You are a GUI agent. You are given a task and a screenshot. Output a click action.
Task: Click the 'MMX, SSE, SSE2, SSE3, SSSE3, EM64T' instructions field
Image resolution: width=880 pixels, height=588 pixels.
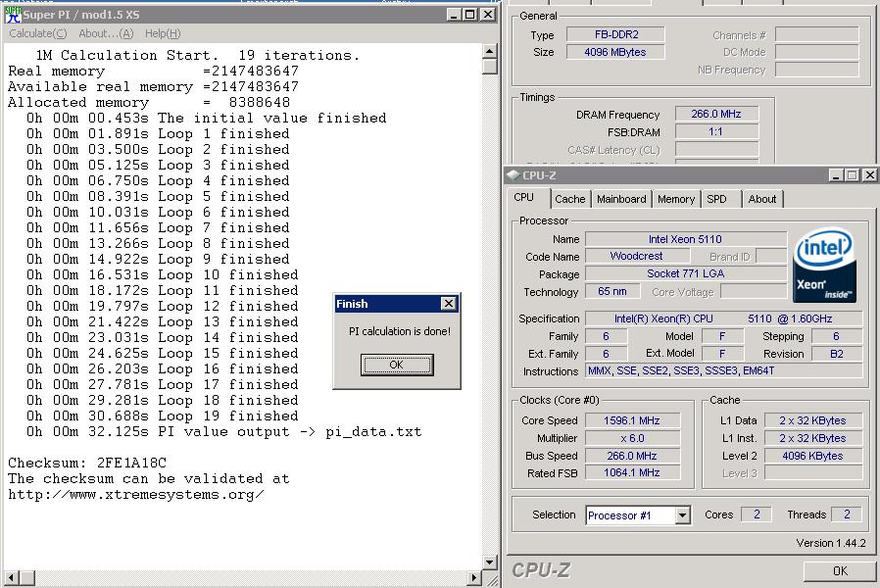pos(723,370)
